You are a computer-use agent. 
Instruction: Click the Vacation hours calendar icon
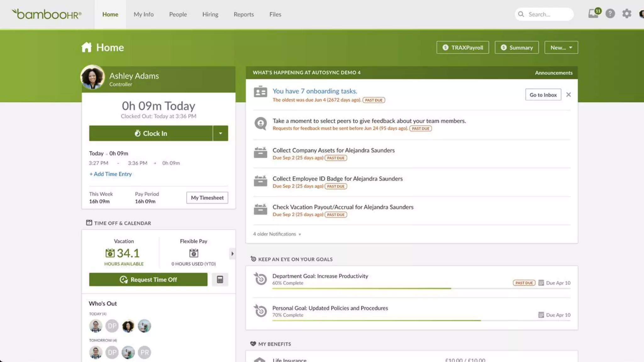[110, 253]
